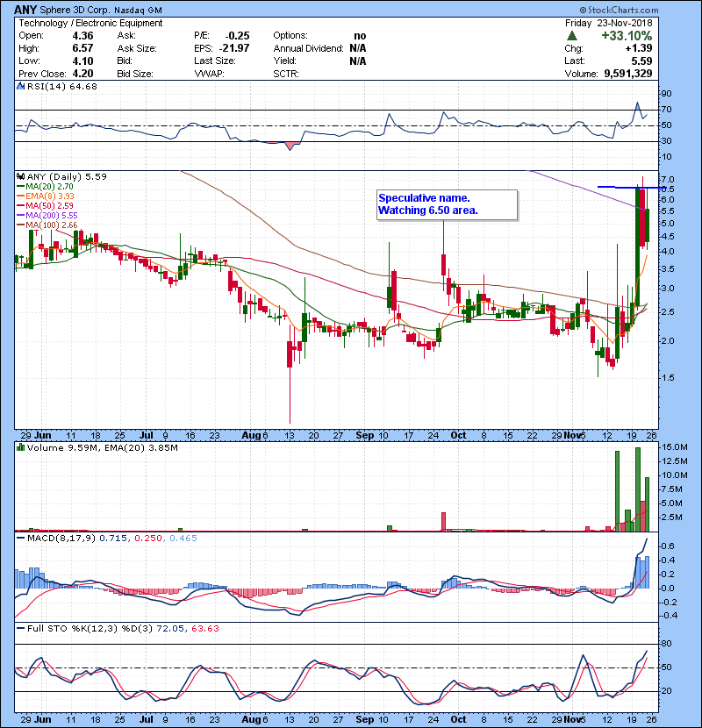Click the red oversold shading on the RSI line

pyautogui.click(x=290, y=146)
